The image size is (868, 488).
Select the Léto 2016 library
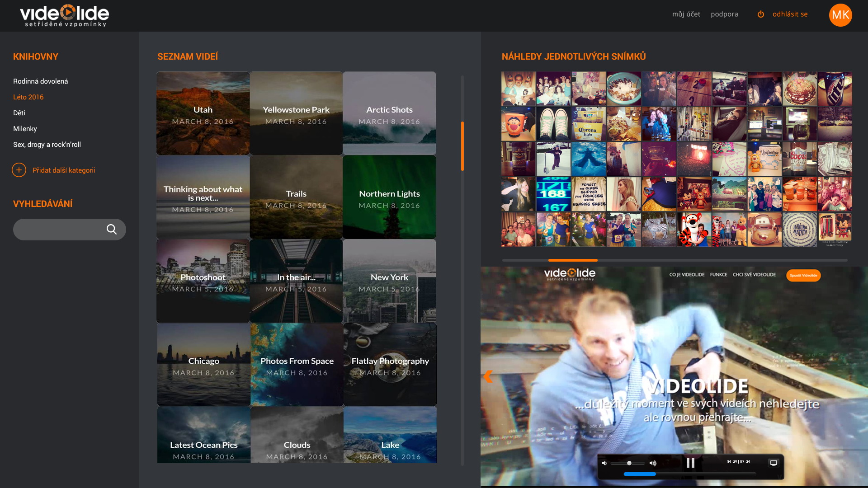coord(28,97)
